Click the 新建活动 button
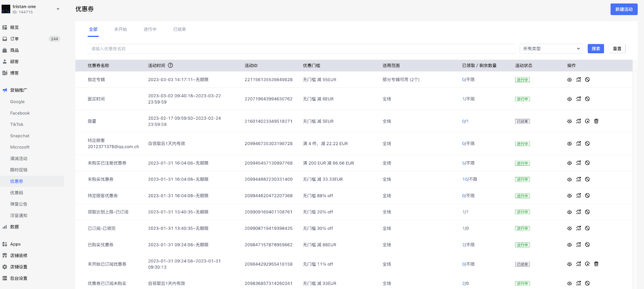Viewport: 644px width, 289px height. 624,9
